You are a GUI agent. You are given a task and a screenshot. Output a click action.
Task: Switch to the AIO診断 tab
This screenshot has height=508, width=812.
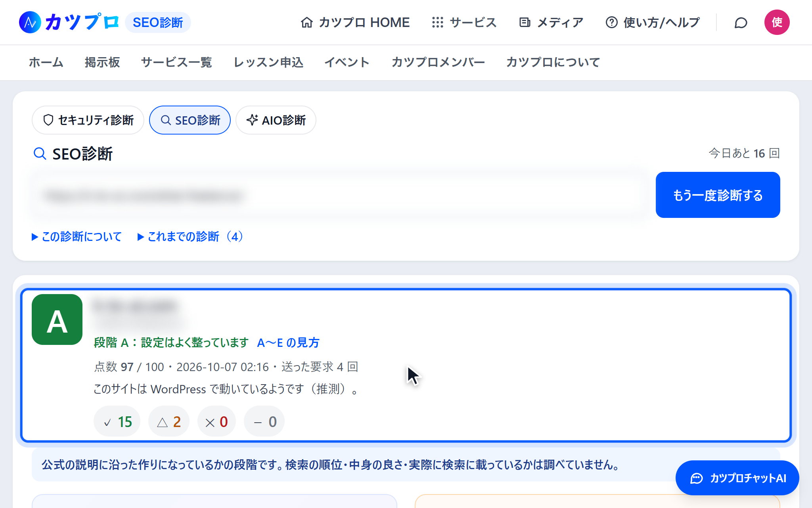tap(276, 120)
